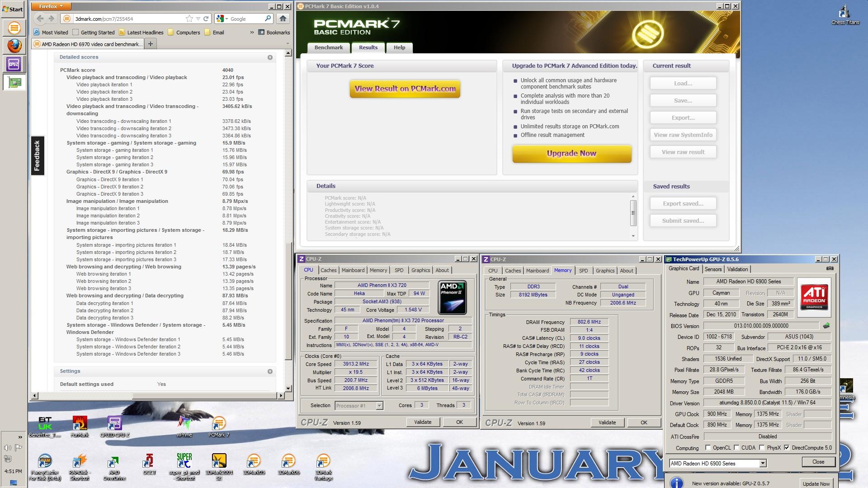The width and height of the screenshot is (868, 488).
Task: Switch to the Help tab in PCMark
Action: point(399,47)
